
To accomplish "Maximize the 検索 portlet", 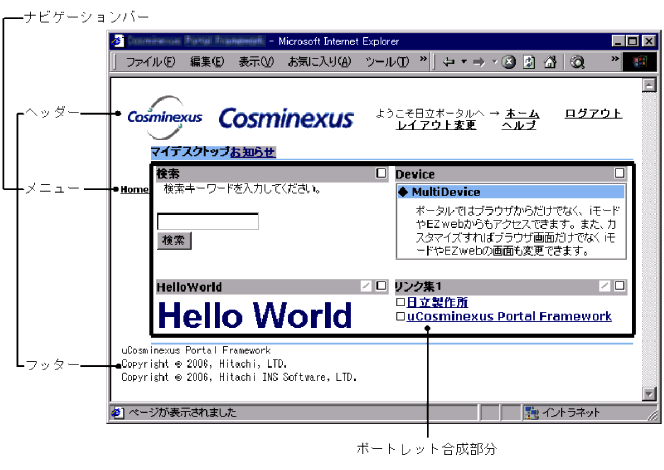I will pos(381,173).
